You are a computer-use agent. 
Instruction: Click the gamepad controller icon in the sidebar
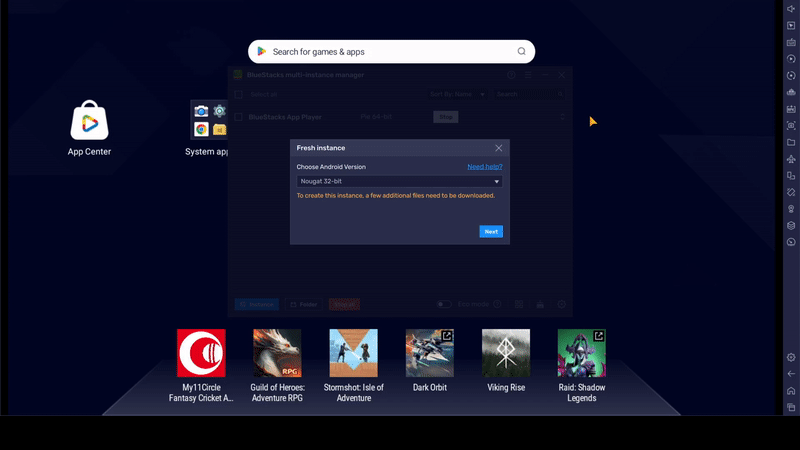791,92
